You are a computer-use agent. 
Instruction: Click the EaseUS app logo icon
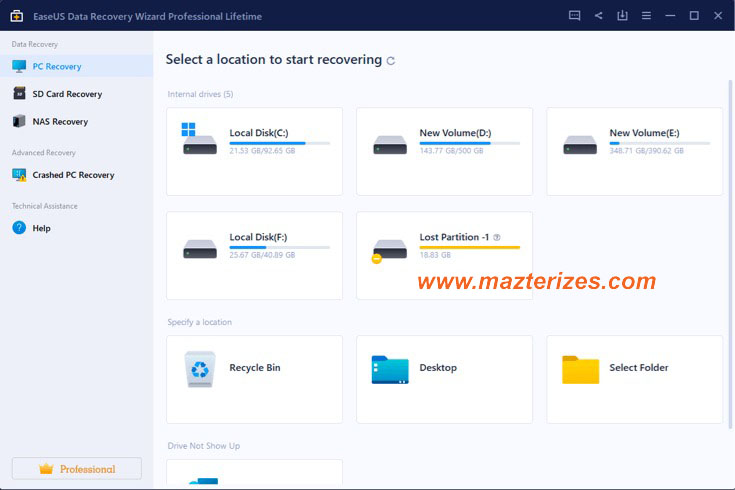16,16
